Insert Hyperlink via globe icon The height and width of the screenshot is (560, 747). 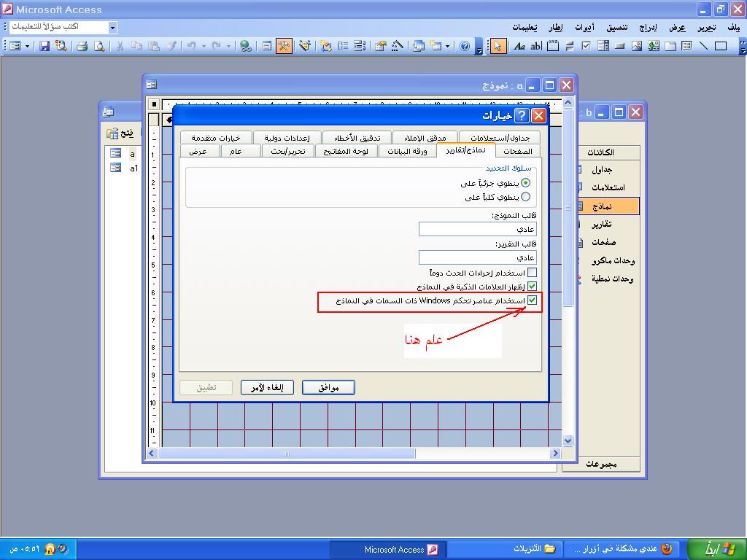point(245,46)
